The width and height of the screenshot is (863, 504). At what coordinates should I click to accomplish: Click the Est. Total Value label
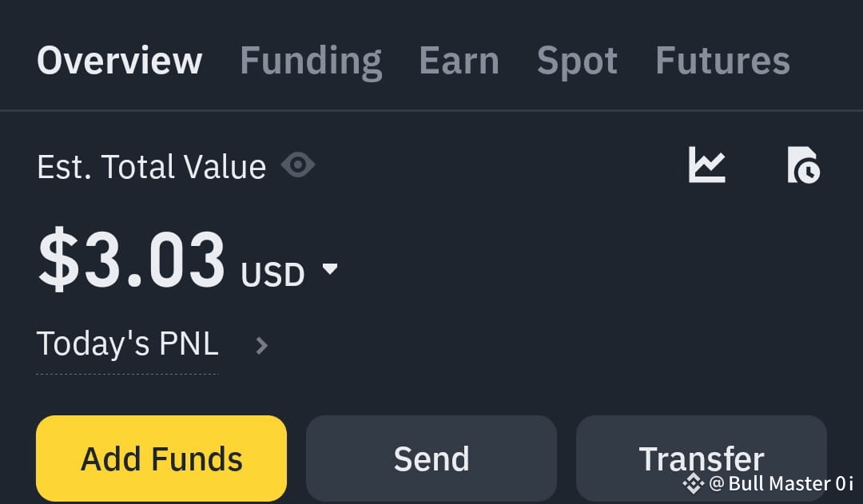coord(151,165)
